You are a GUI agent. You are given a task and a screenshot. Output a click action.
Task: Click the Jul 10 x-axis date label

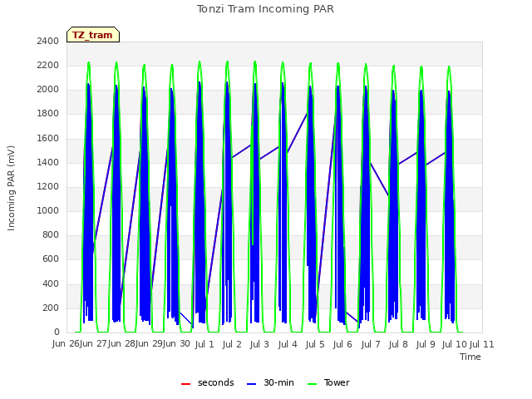(x=455, y=344)
